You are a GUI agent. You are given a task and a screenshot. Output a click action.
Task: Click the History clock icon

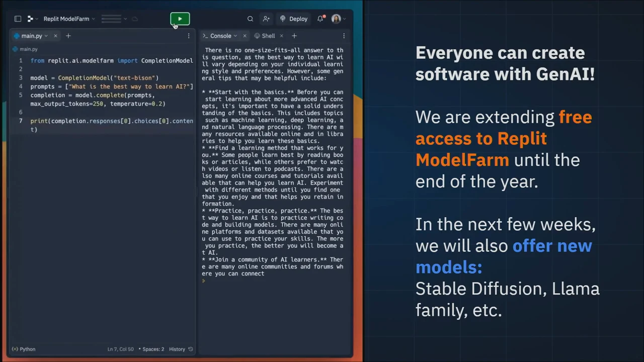(x=190, y=349)
